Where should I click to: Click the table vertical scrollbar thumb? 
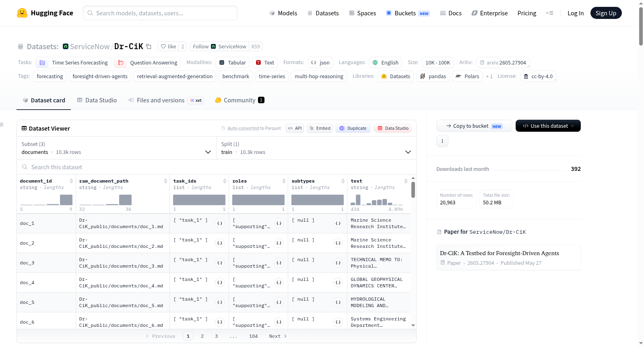[x=413, y=190]
